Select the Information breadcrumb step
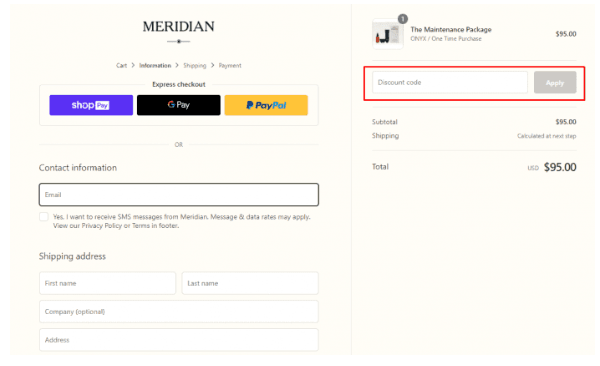The height and width of the screenshot is (366, 600). pos(155,65)
